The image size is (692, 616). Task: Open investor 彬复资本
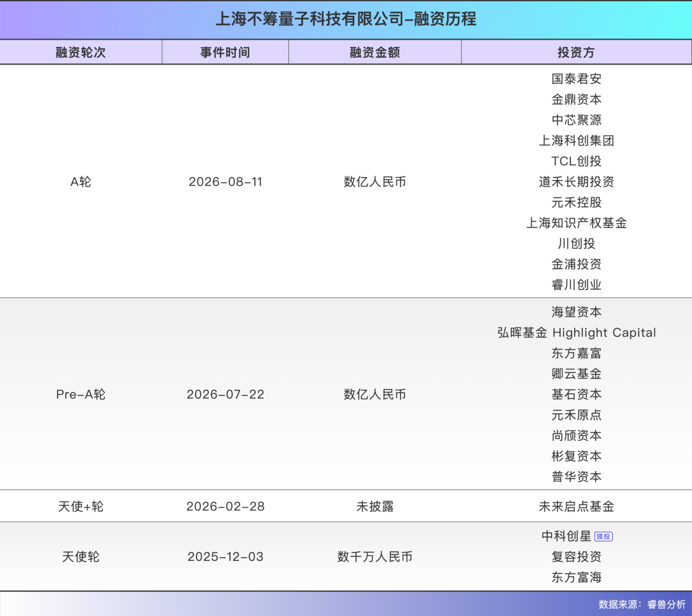(x=577, y=456)
